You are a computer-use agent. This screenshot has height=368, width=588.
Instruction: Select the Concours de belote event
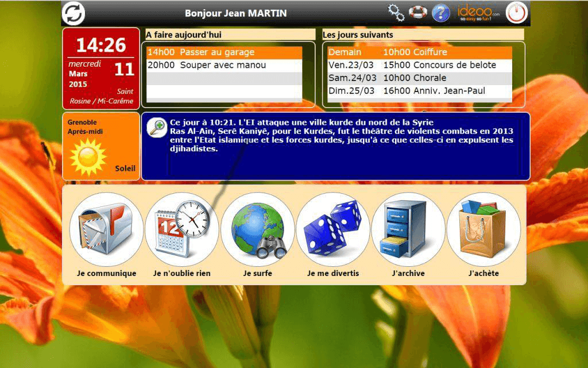pyautogui.click(x=419, y=65)
